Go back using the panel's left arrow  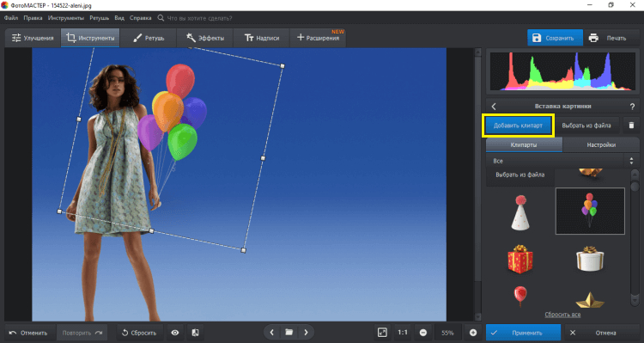(x=494, y=107)
